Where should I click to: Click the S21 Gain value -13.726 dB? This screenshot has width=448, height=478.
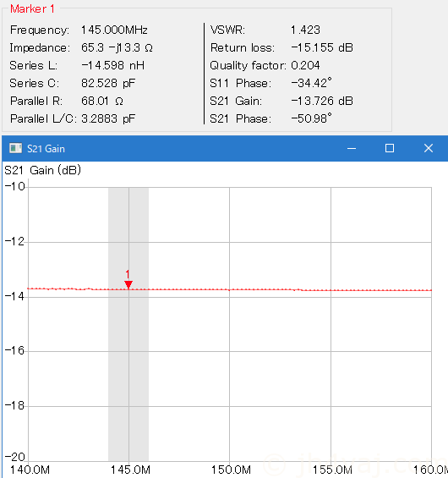click(x=322, y=101)
